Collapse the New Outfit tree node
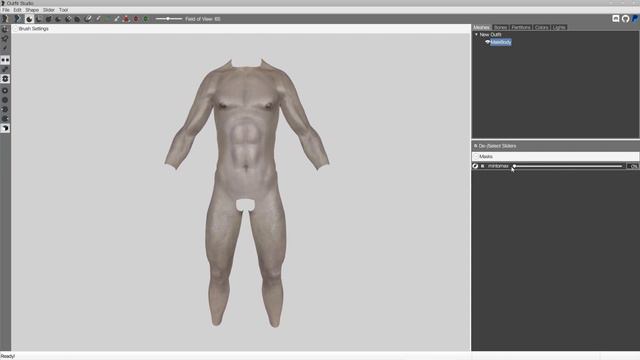640x360 pixels. click(x=476, y=35)
